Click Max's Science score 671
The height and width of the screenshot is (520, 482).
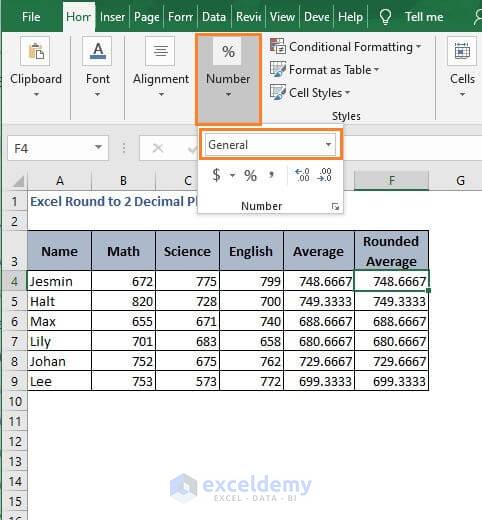[x=187, y=321]
